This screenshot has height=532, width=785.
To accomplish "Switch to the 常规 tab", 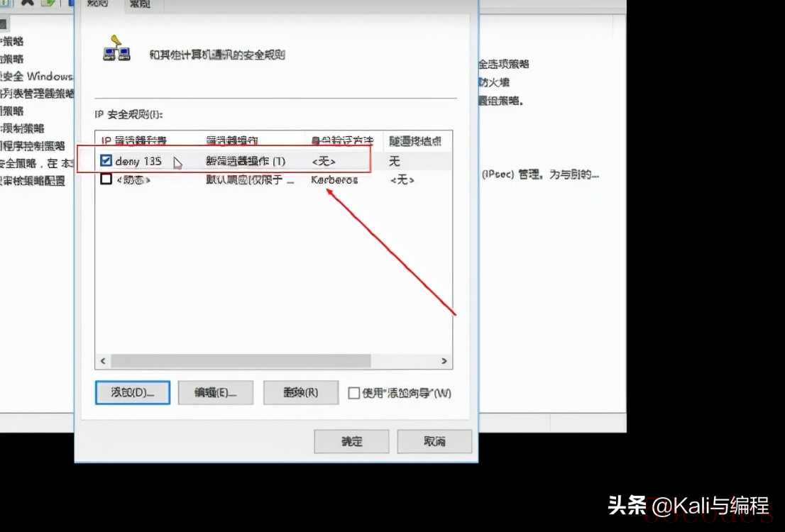I will point(140,4).
